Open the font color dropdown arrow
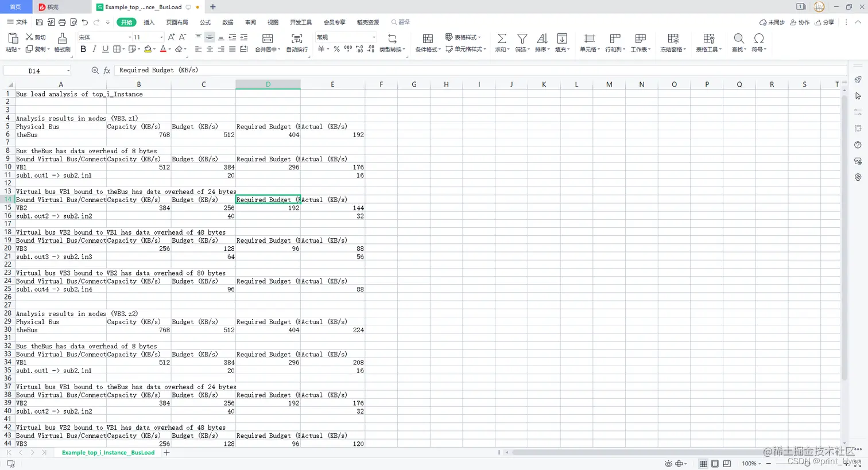This screenshot has width=868, height=470. (x=170, y=49)
